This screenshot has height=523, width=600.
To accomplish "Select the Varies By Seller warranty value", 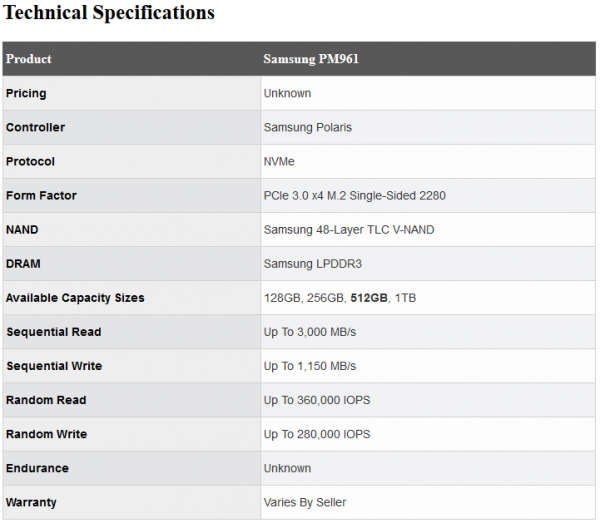I will (305, 502).
